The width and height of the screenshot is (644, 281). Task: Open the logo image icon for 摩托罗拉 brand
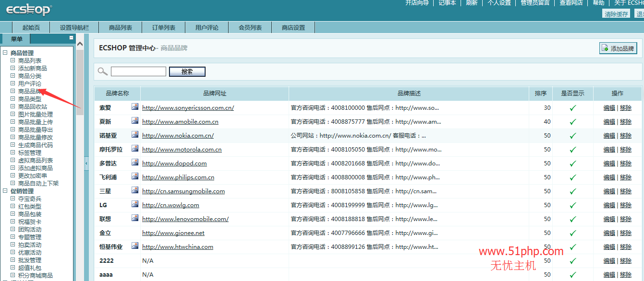(x=135, y=149)
